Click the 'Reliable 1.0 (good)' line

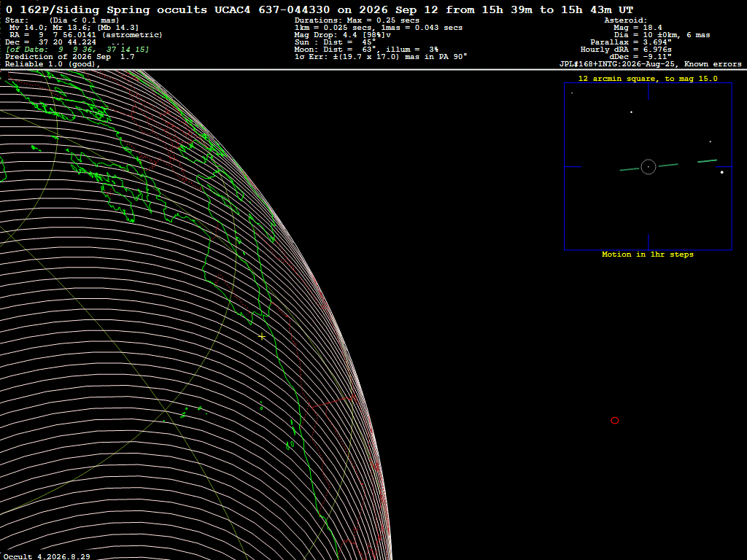coord(53,64)
